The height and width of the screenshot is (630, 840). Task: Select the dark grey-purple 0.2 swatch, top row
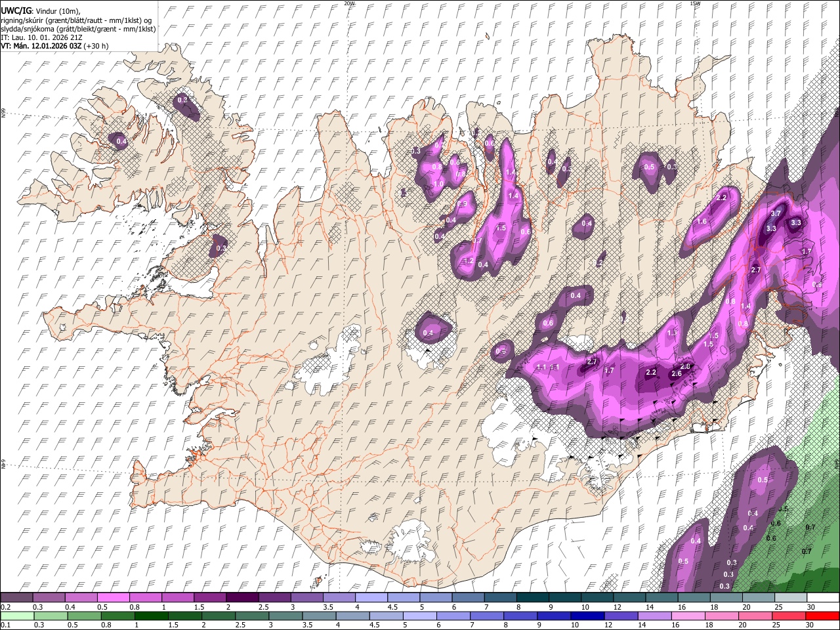[16, 598]
